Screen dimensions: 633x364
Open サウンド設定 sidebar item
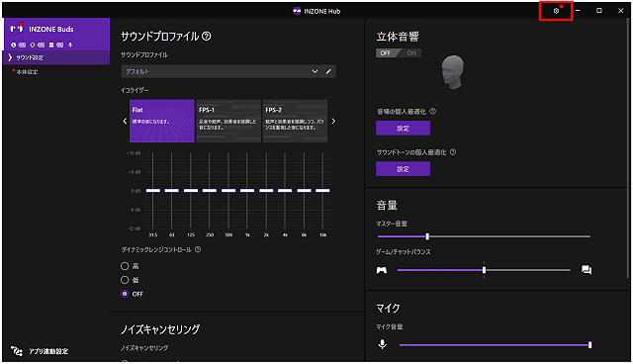(56, 57)
